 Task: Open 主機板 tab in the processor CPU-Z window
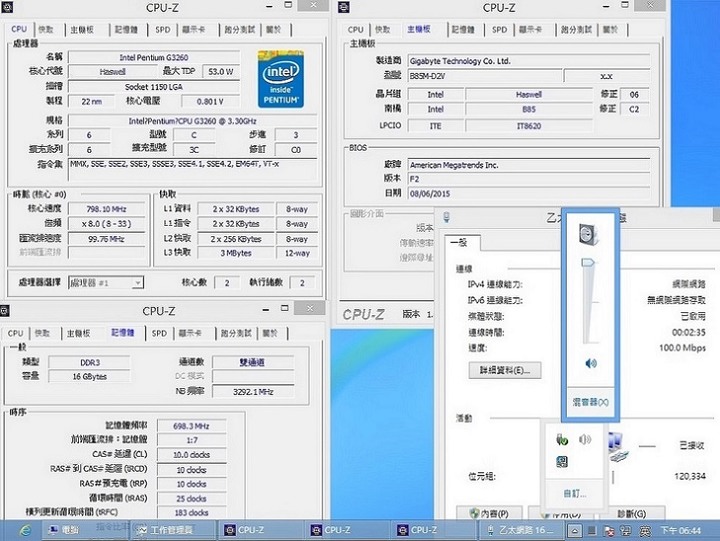[82, 29]
